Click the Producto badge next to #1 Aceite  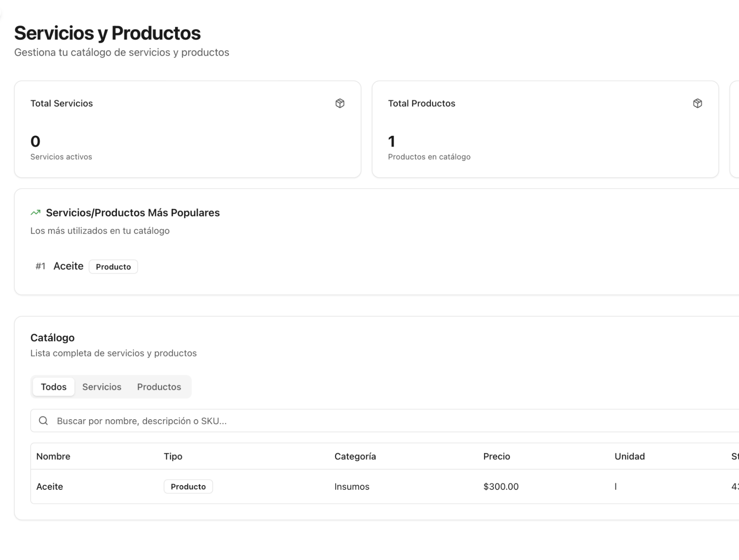[113, 267]
